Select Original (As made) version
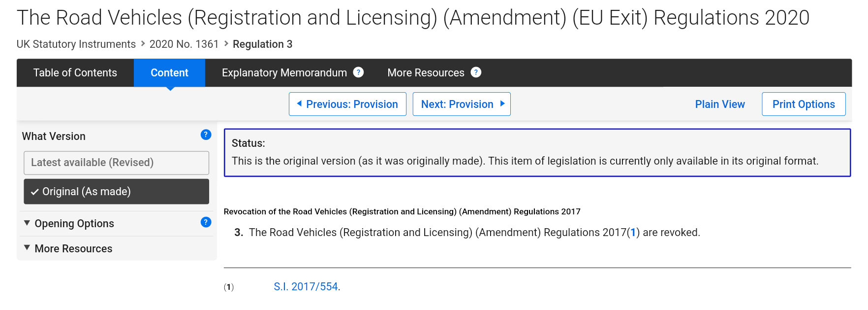868x310 pixels. [116, 191]
